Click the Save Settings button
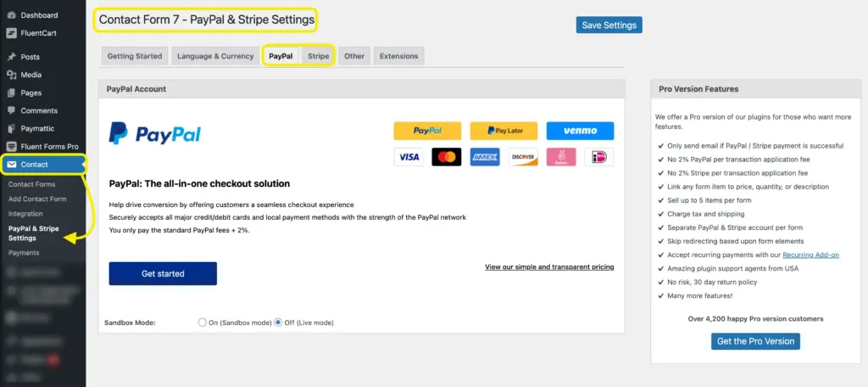This screenshot has height=387, width=868. (609, 25)
